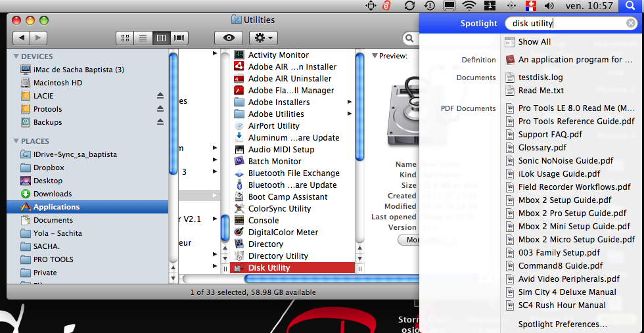The height and width of the screenshot is (333, 644).
Task: Eject the Protools volume
Action: [x=160, y=109]
